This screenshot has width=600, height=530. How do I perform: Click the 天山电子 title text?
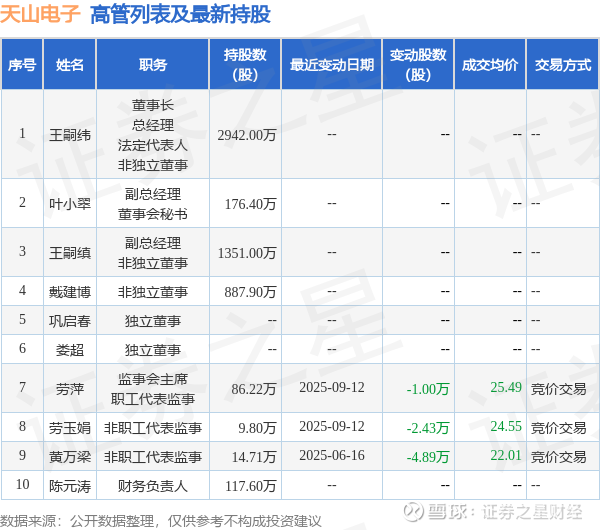(x=40, y=14)
